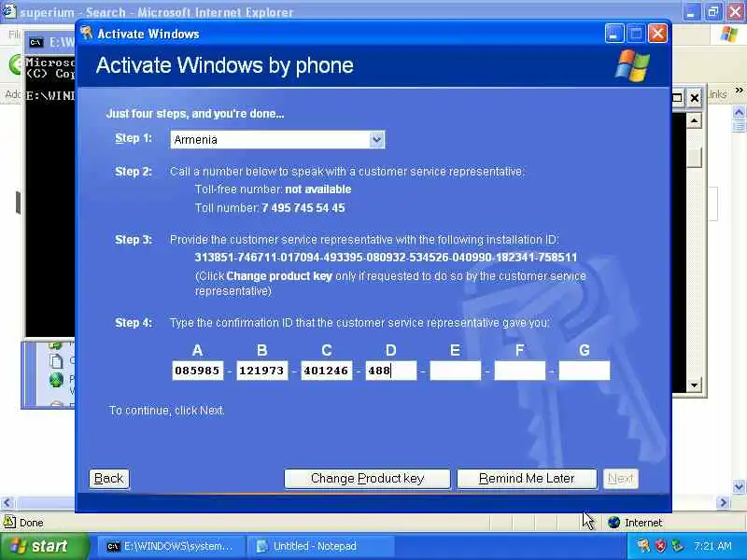The image size is (747, 560).
Task: Switch to E:\WINDOWS\system command prompt taskbar item
Action: click(x=171, y=546)
